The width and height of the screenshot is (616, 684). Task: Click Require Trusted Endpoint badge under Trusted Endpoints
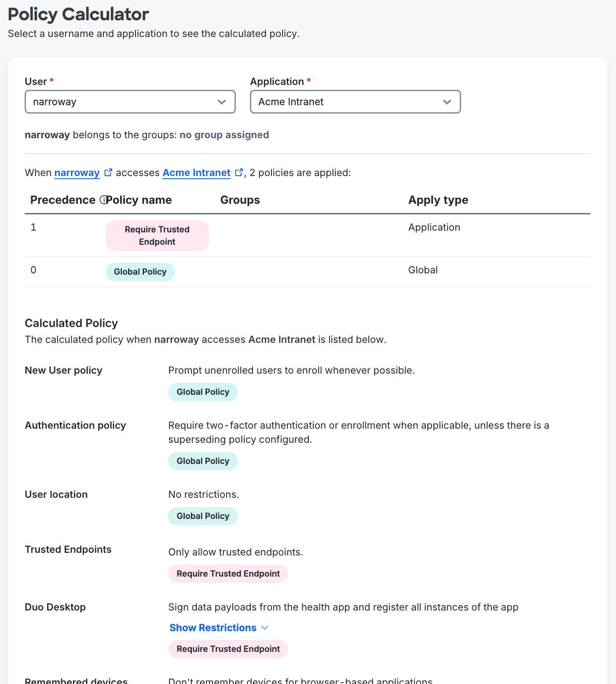tap(228, 574)
